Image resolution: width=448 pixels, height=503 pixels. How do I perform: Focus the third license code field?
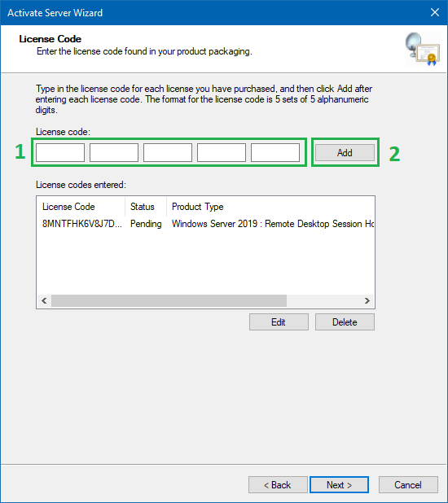[168, 152]
